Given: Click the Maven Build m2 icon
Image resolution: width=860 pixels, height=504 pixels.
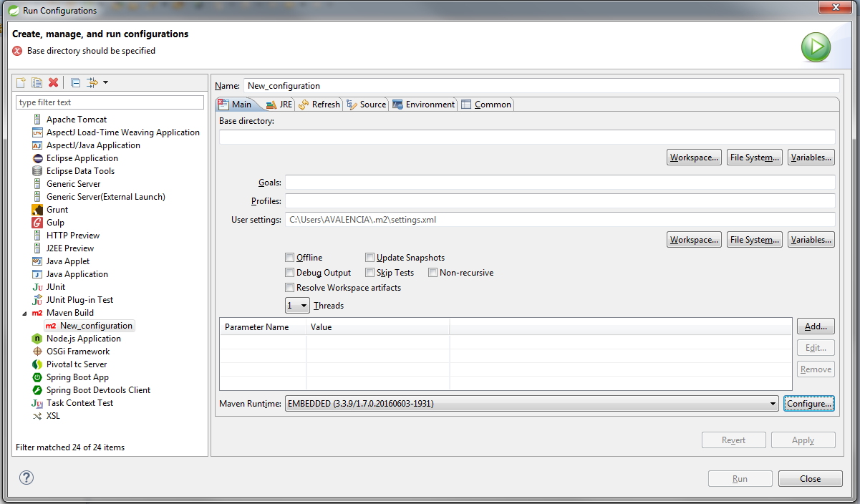Looking at the screenshot, I should click(x=38, y=313).
